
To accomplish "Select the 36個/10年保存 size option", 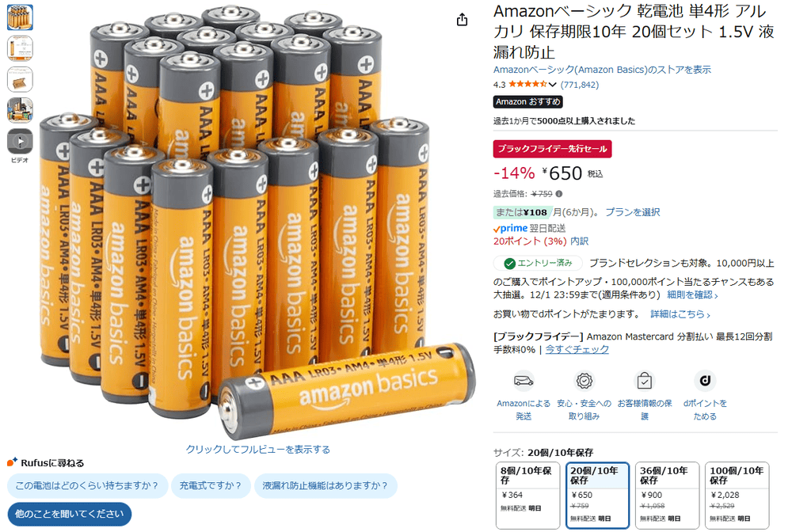I will pos(667,495).
